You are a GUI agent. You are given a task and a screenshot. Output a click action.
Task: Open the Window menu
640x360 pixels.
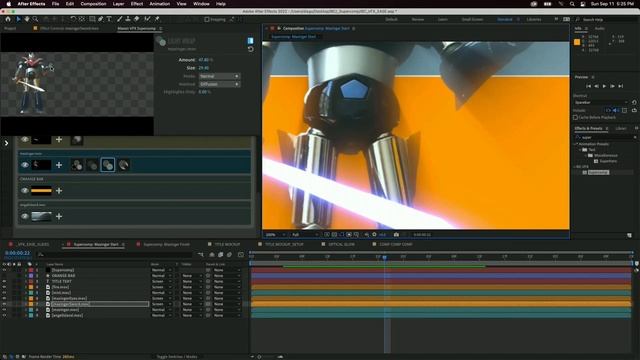coord(201,4)
